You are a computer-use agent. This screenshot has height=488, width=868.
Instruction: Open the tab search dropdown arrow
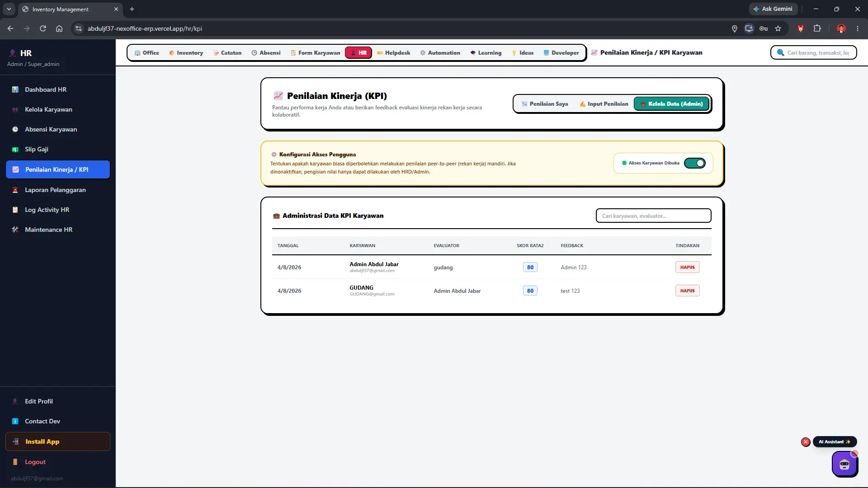9,9
